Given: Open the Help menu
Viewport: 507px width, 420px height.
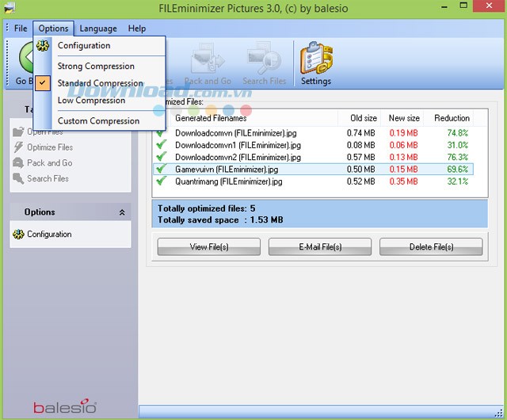Looking at the screenshot, I should click(137, 29).
